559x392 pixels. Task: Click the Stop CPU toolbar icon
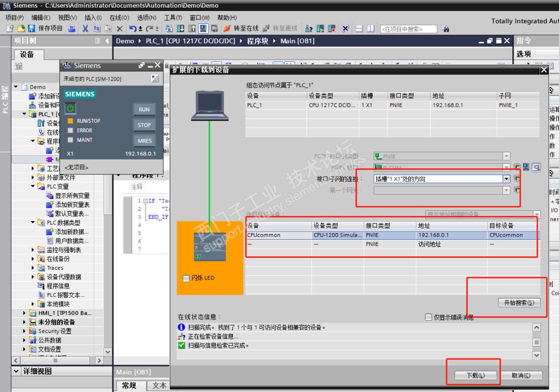pyautogui.click(x=332, y=28)
